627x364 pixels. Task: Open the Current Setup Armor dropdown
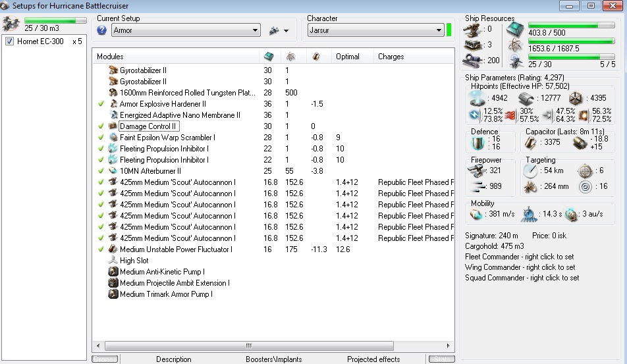coord(186,30)
